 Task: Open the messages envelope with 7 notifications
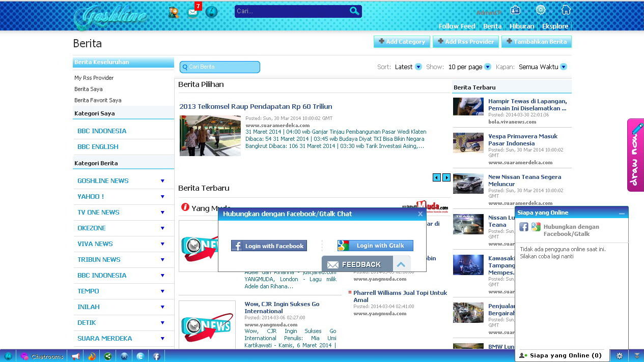point(192,12)
